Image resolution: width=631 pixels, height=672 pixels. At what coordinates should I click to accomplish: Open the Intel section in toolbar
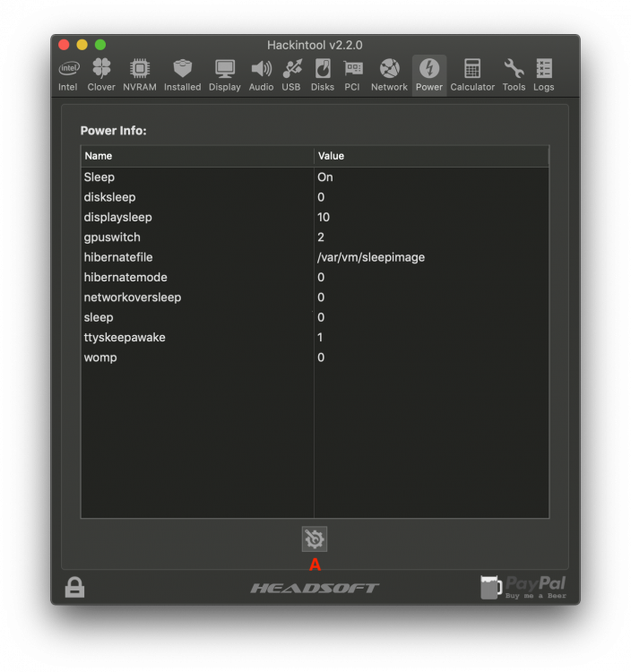[68, 75]
